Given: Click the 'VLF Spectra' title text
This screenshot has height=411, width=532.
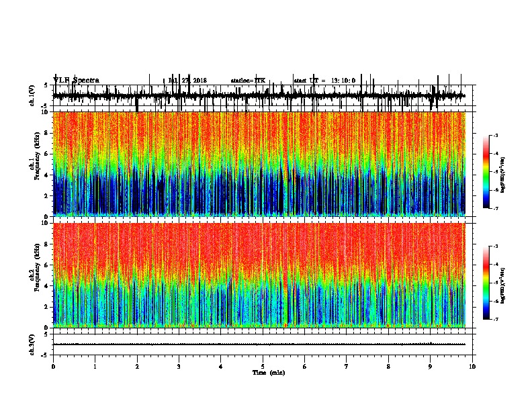Looking at the screenshot, I should (x=76, y=80).
